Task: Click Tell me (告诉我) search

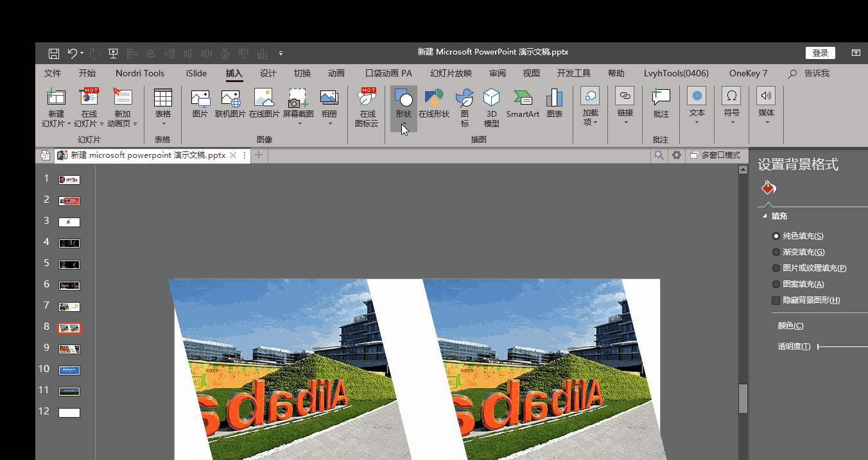Action: [x=809, y=73]
